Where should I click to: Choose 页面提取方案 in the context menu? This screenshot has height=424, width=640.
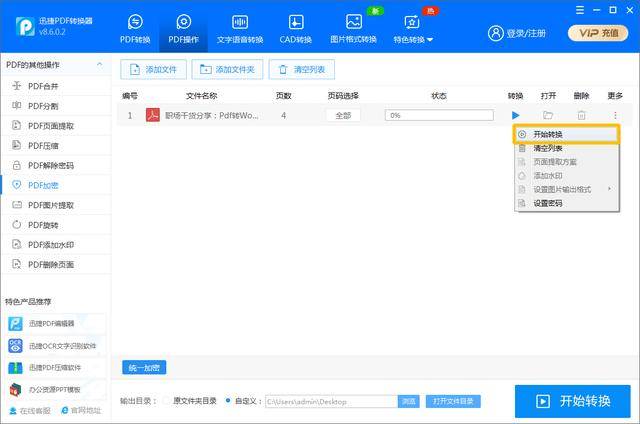coord(566,162)
